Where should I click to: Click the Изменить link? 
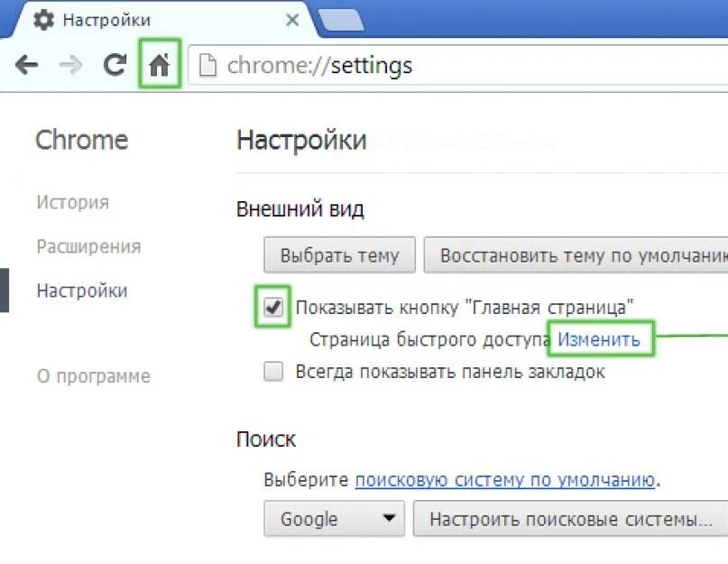pyautogui.click(x=599, y=339)
